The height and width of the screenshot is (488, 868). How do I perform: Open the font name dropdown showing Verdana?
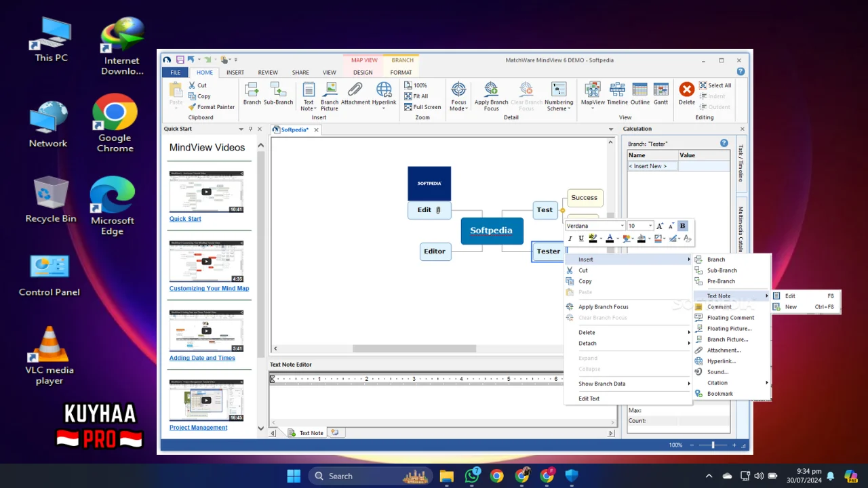(x=622, y=226)
